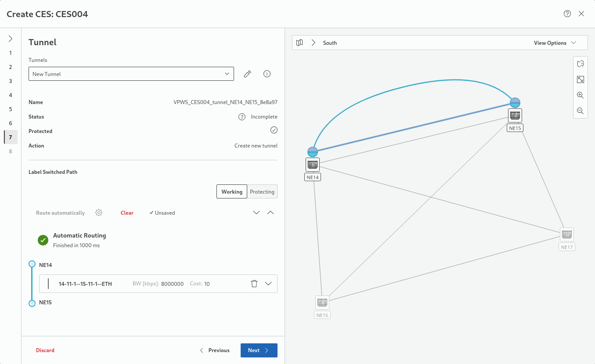Zoom out on the topology map
Viewport: 595px width, 364px height.
point(580,111)
